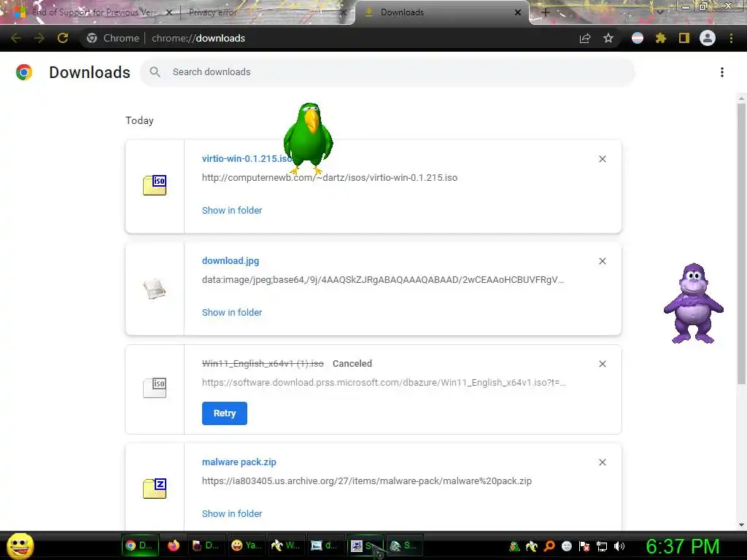Viewport: 747px width, 560px height.
Task: Open the extensions puzzle icon
Action: click(661, 38)
